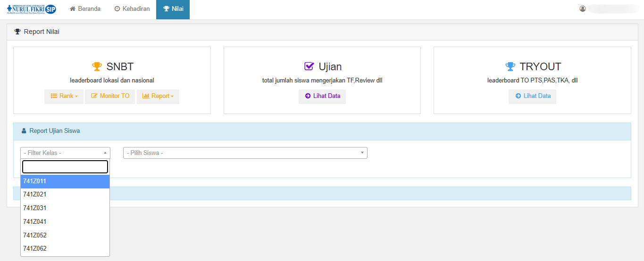Open the Beranda home tab
This screenshot has height=261, width=644.
(85, 9)
